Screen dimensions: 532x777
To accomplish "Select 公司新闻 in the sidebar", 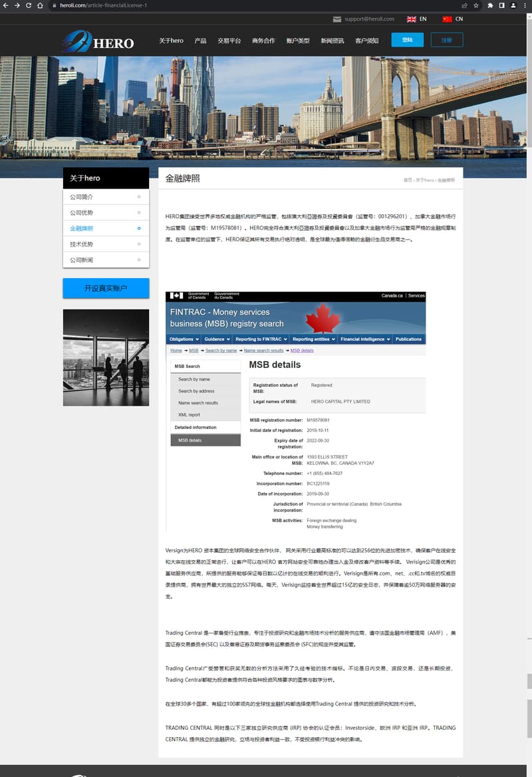I will click(x=106, y=260).
